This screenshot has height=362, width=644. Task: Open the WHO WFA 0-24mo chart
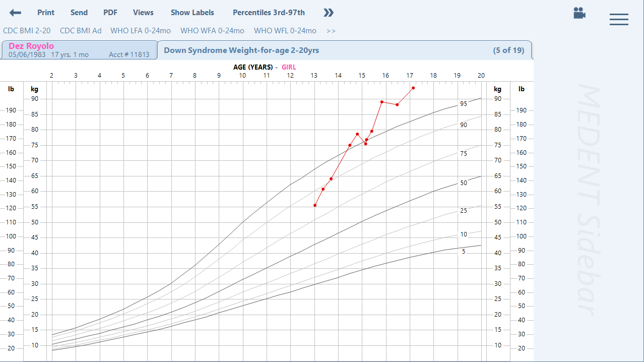pos(212,31)
